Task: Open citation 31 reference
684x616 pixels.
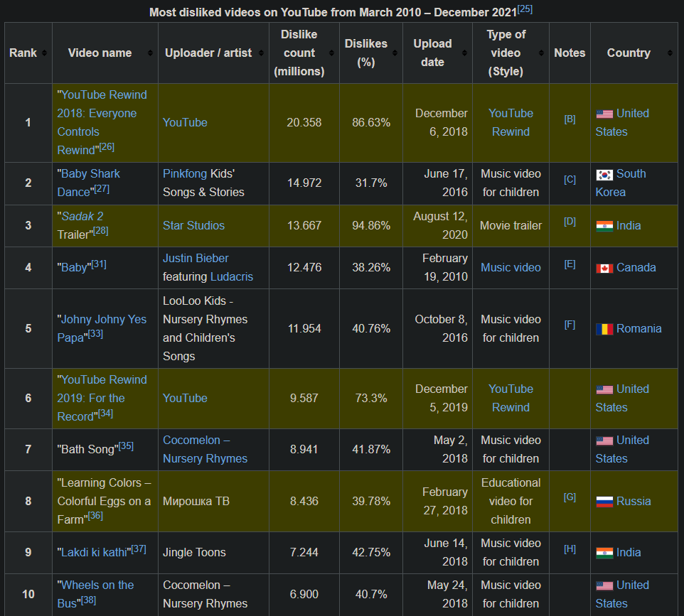Action: (x=99, y=264)
